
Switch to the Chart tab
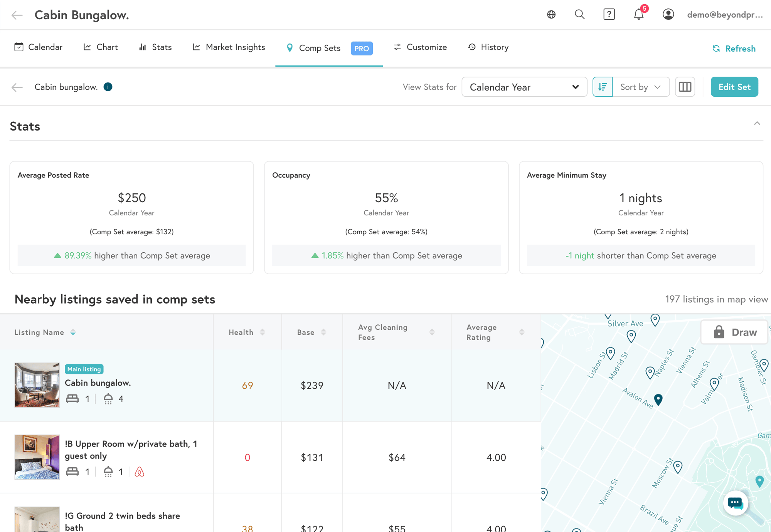click(101, 47)
